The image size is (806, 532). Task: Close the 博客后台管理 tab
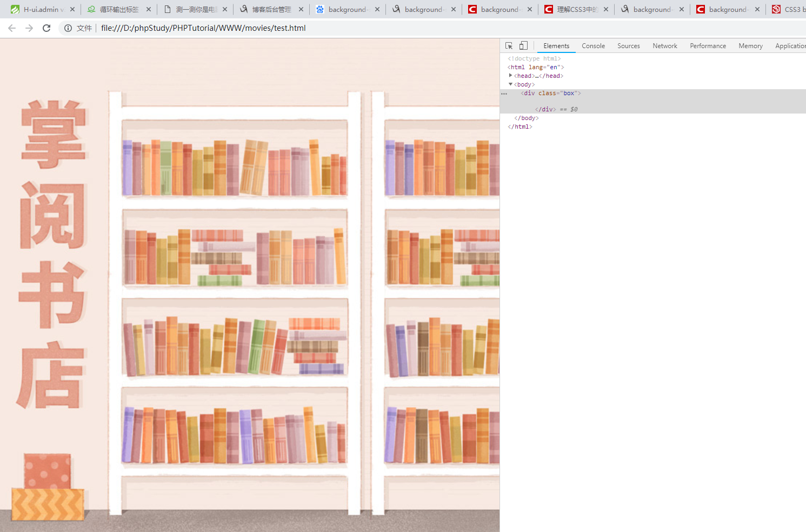(x=301, y=9)
